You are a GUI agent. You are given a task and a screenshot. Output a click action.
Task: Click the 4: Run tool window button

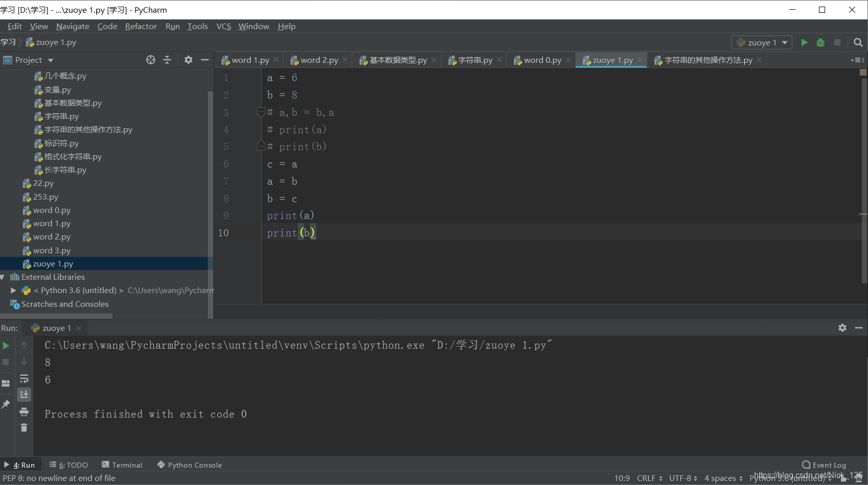pos(19,465)
